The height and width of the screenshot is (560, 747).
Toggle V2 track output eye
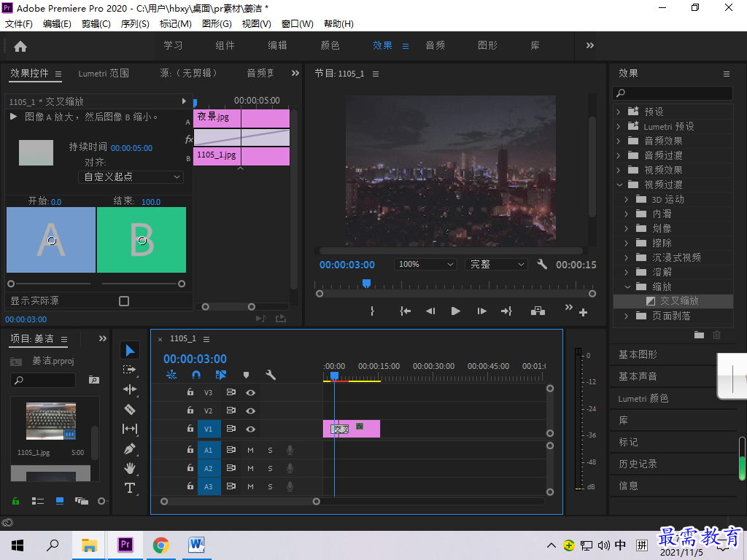[251, 411]
